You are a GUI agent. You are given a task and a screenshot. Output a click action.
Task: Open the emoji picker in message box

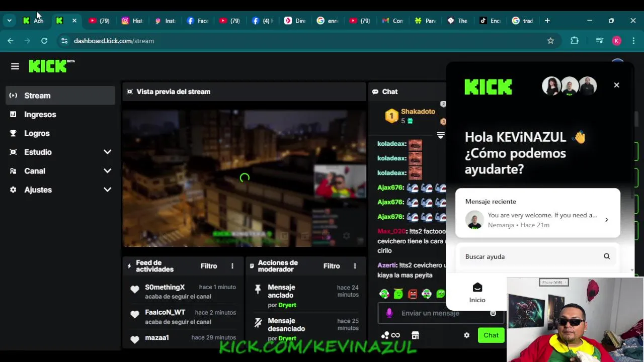(493, 313)
